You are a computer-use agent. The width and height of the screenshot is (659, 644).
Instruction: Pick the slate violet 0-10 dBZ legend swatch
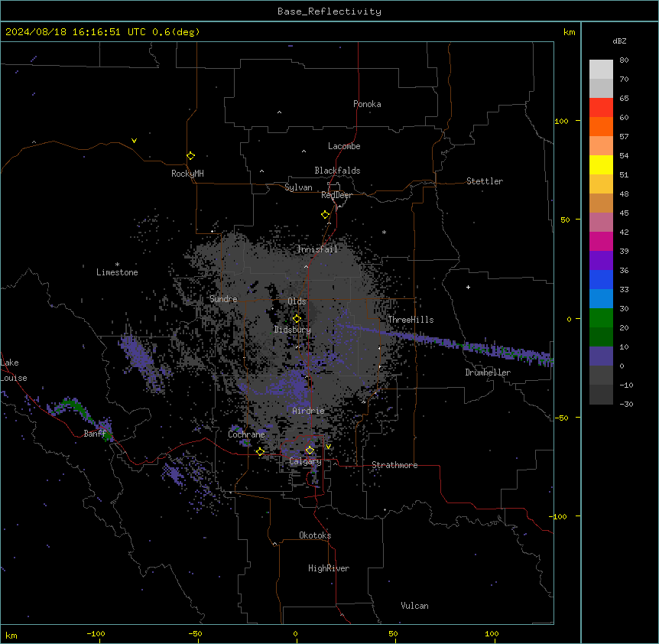601,356
